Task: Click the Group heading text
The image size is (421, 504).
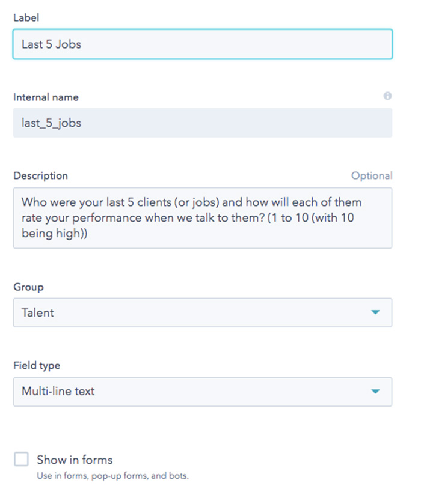Action: coord(28,287)
